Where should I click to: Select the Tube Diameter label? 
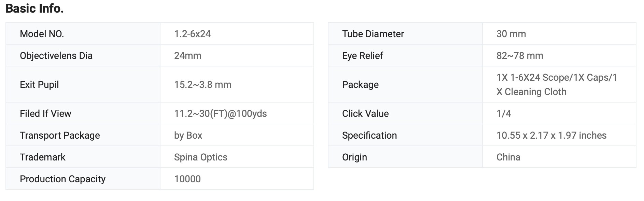pos(373,34)
